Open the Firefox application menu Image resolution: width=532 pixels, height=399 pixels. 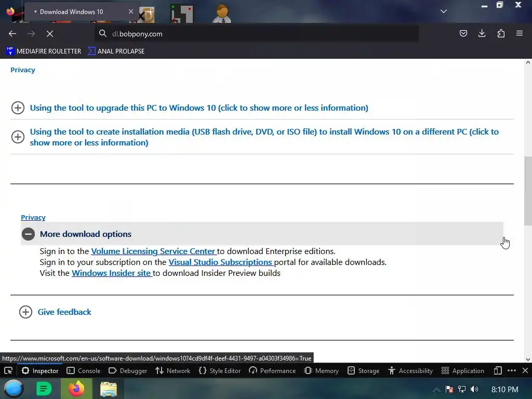[520, 33]
